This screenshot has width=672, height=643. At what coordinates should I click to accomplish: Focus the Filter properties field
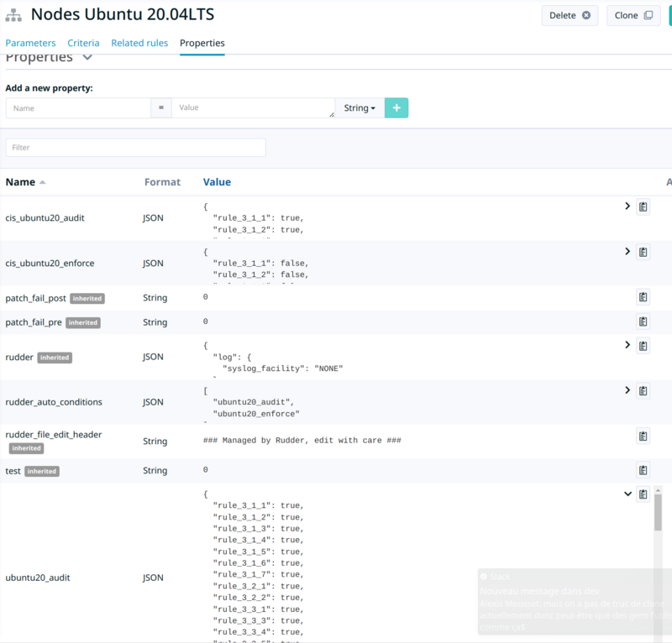click(x=135, y=148)
